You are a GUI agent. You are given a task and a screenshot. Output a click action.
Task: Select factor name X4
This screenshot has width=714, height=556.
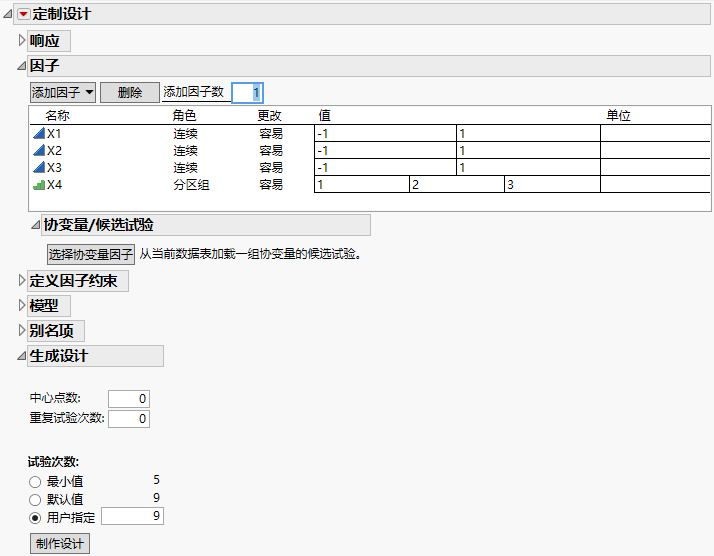(x=54, y=184)
